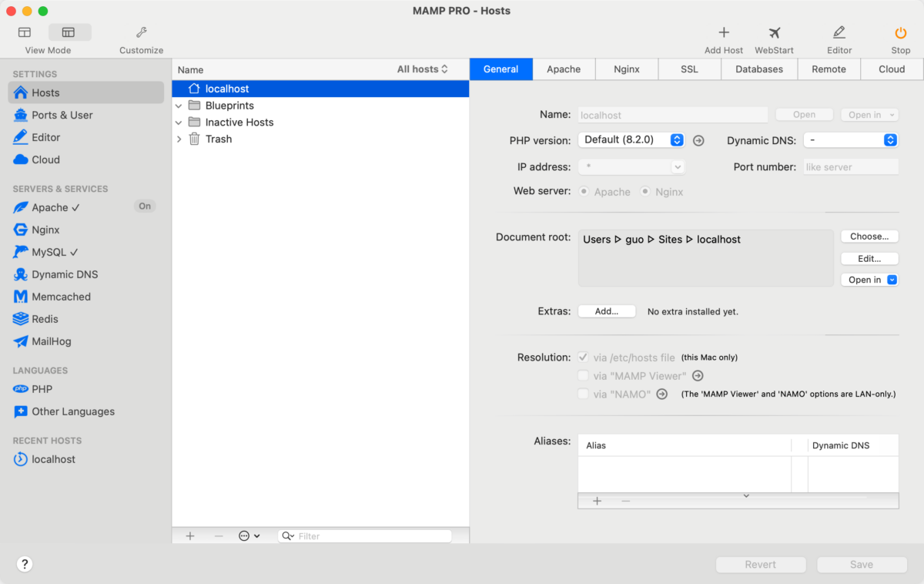This screenshot has width=924, height=584.
Task: Open MailHog in the sidebar
Action: pyautogui.click(x=86, y=341)
